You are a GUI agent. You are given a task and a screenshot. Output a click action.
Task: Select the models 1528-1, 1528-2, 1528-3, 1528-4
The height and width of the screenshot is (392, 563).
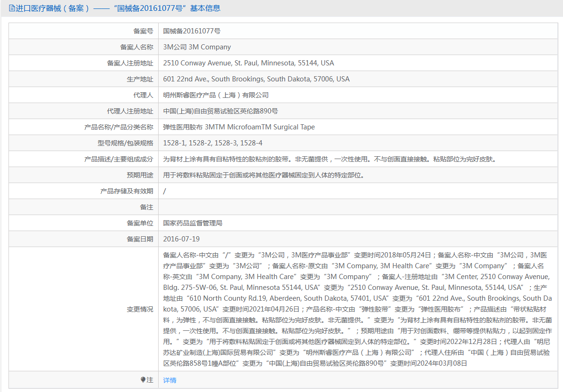(213, 143)
